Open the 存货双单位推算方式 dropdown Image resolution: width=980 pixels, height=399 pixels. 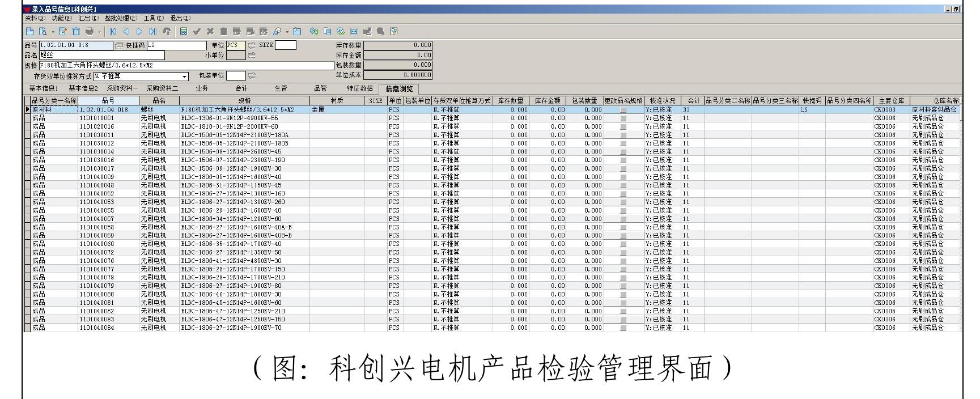[184, 77]
